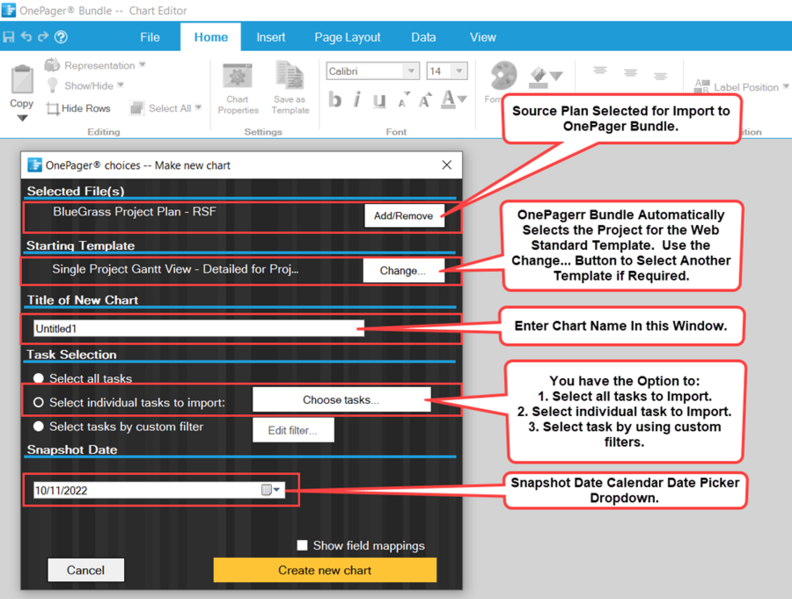Click the Redo arrow icon
The height and width of the screenshot is (599, 792).
tap(43, 37)
